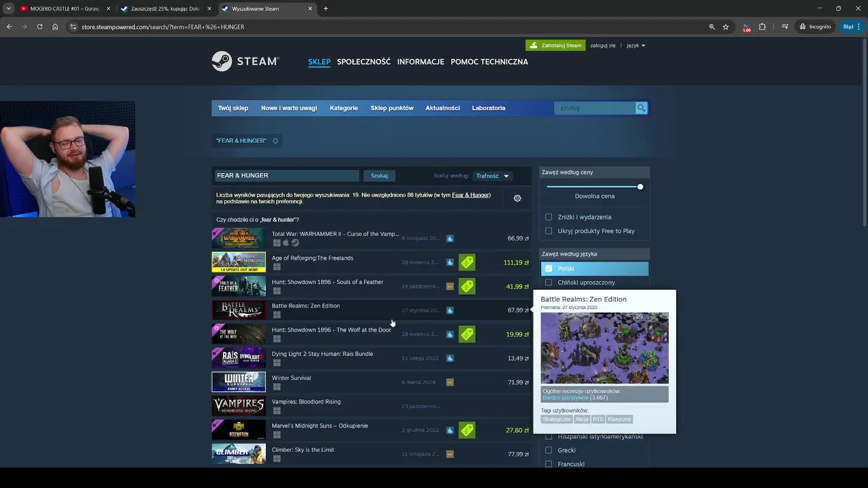
Task: Open "Twój sklep" store tab
Action: coord(233,108)
